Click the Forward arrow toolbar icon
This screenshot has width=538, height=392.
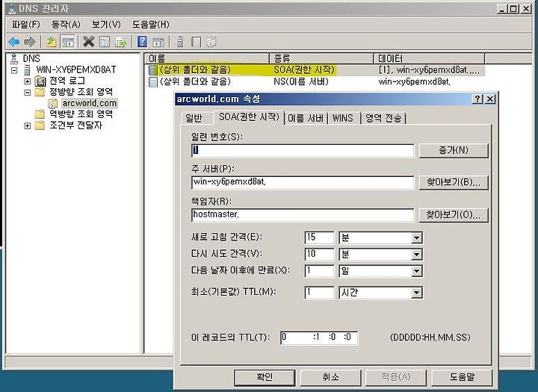[x=30, y=42]
